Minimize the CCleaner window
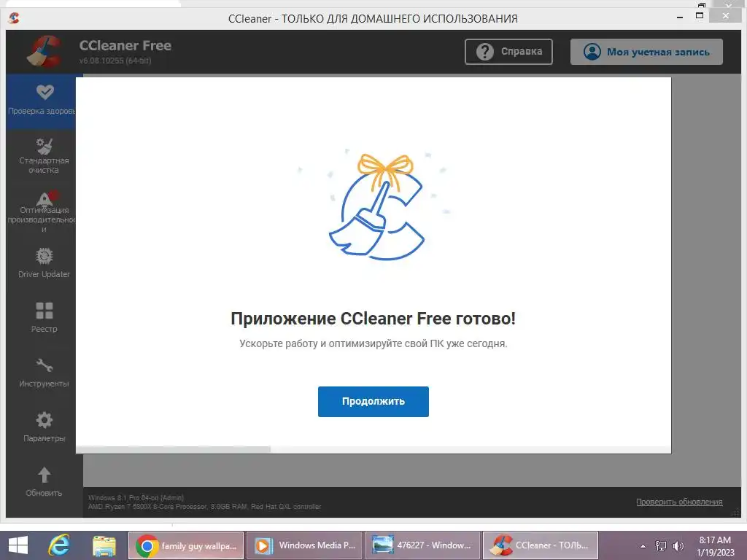The width and height of the screenshot is (747, 560). [x=680, y=17]
